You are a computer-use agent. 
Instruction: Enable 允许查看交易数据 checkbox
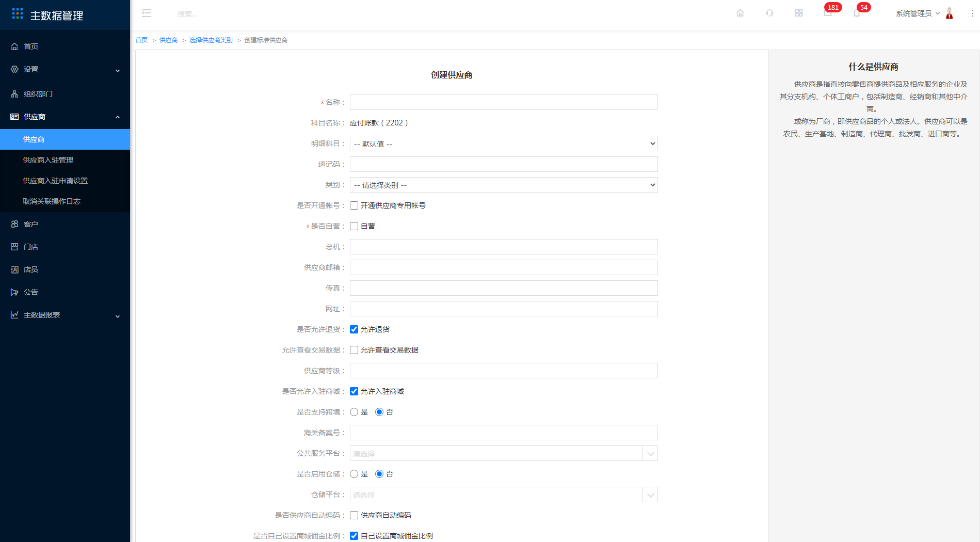pyautogui.click(x=354, y=350)
